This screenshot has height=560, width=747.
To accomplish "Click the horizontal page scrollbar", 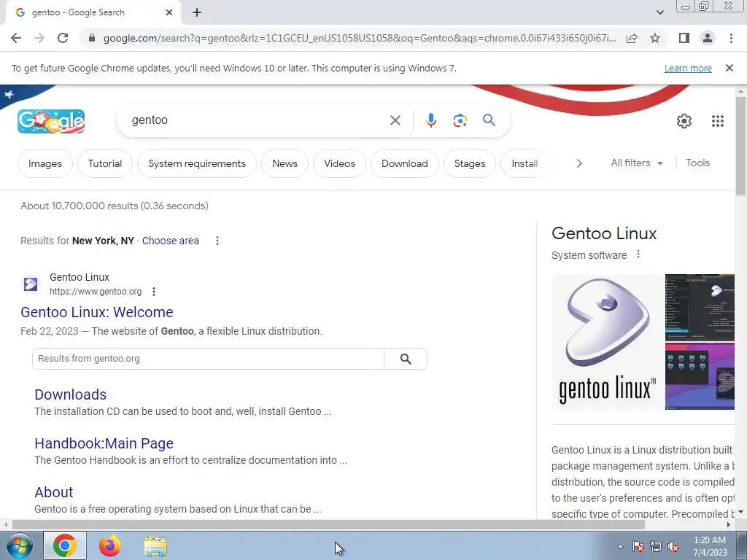I will [x=328, y=525].
